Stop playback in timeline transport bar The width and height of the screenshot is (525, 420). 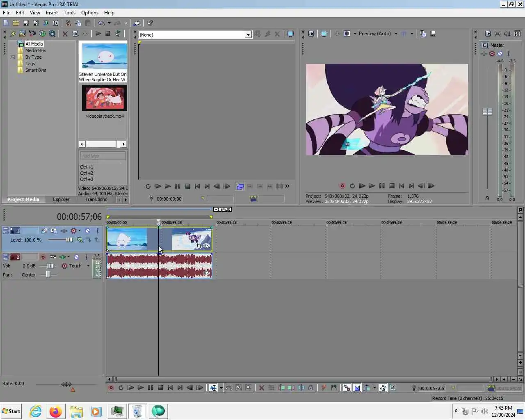(x=160, y=388)
